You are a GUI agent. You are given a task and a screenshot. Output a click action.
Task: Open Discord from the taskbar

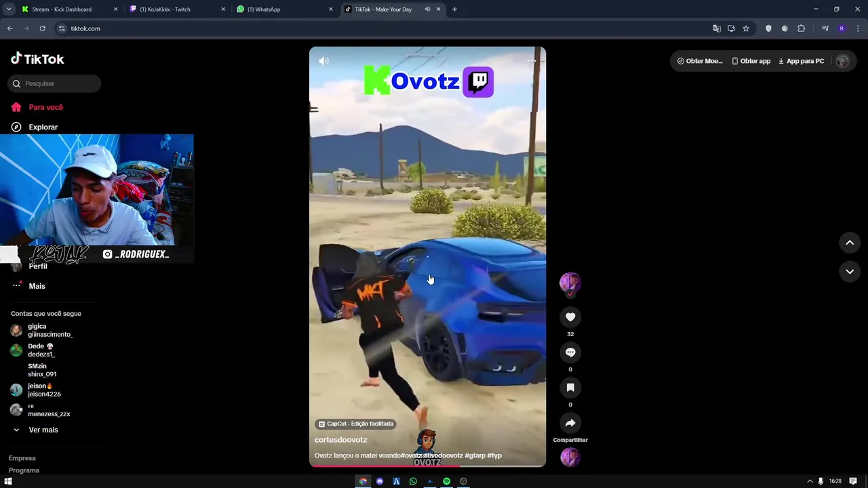pyautogui.click(x=380, y=481)
